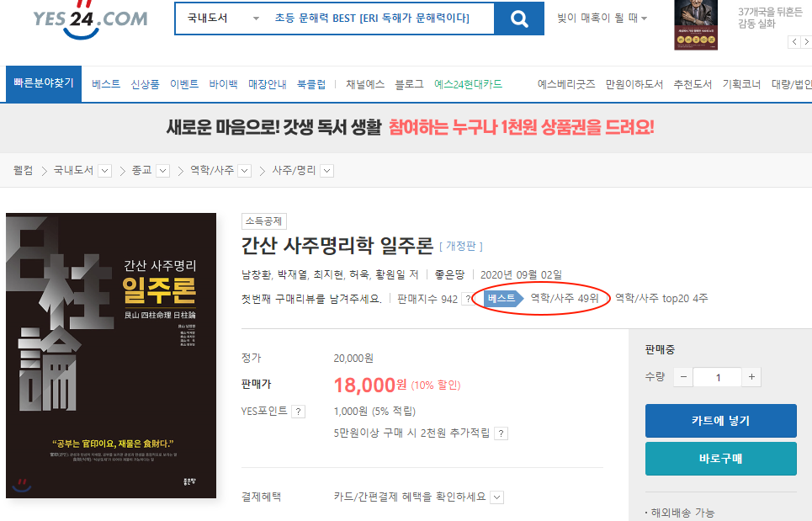Click the book cover thumbnail
This screenshot has width=812, height=521.
click(x=111, y=356)
